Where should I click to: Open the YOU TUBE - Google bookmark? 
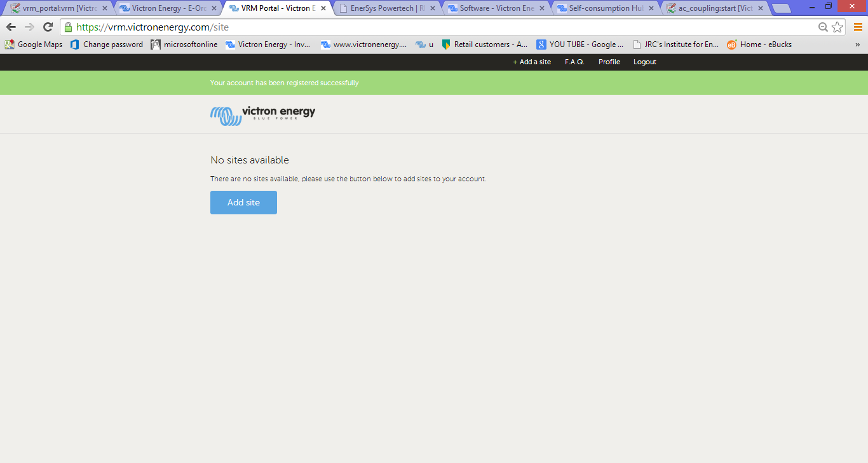point(580,45)
